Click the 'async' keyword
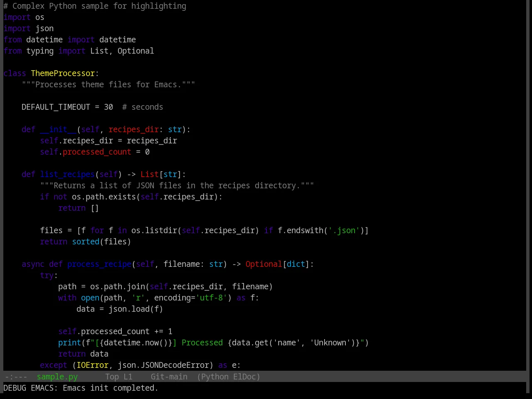 (x=33, y=264)
